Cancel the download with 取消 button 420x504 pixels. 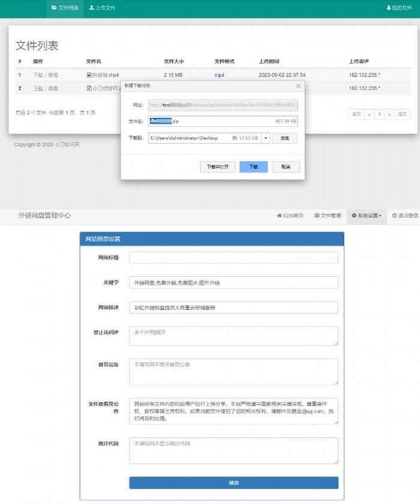tap(286, 167)
